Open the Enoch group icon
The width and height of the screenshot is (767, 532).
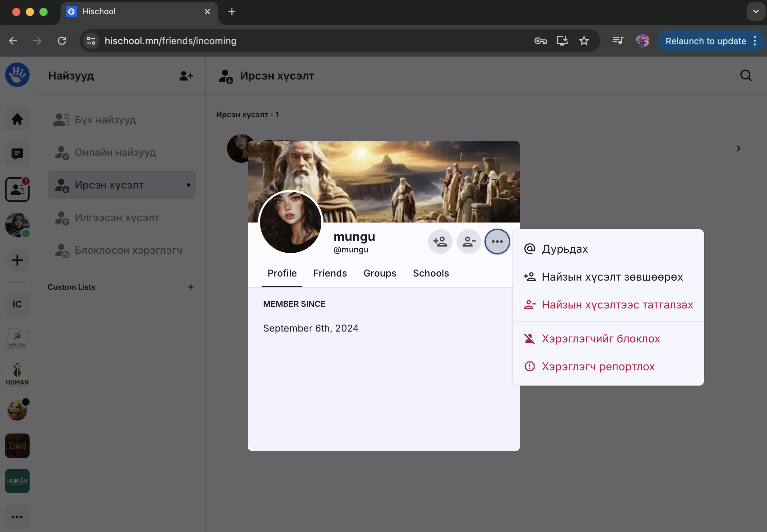tap(17, 445)
